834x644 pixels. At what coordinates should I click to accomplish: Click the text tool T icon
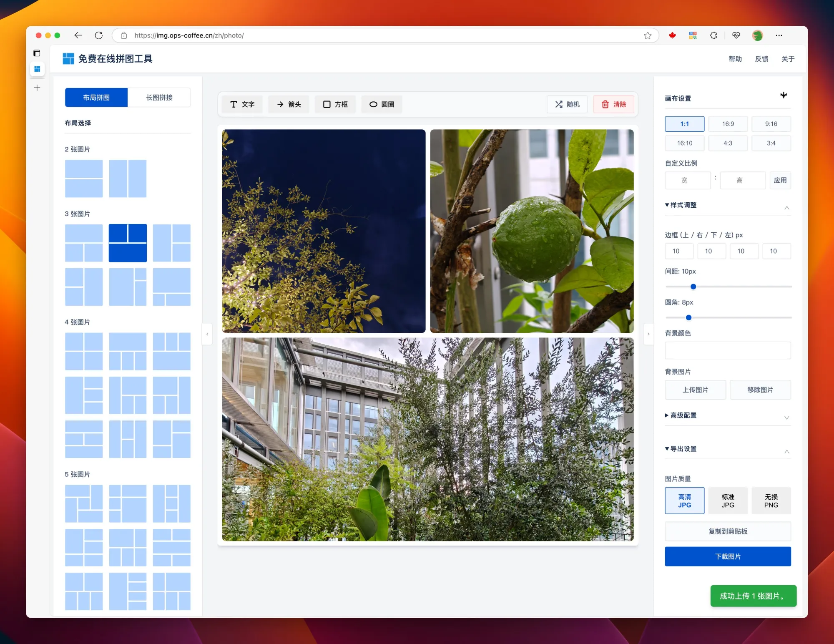click(234, 104)
